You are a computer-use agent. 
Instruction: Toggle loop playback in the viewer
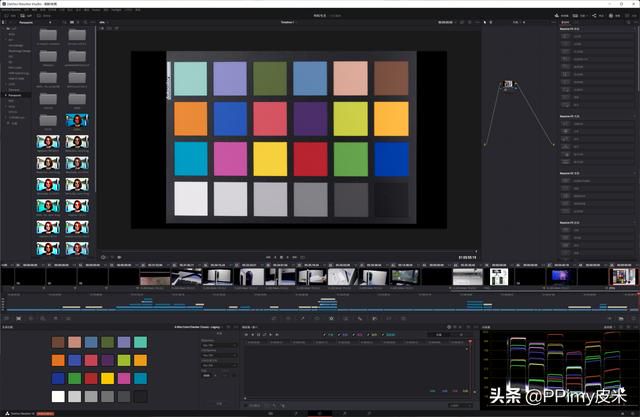pyautogui.click(x=303, y=257)
